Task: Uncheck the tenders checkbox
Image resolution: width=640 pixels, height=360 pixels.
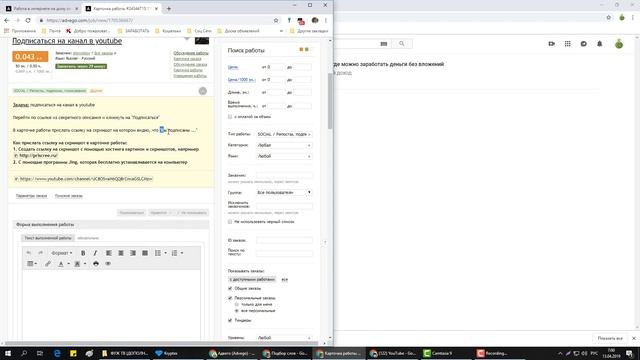Action: [230, 320]
